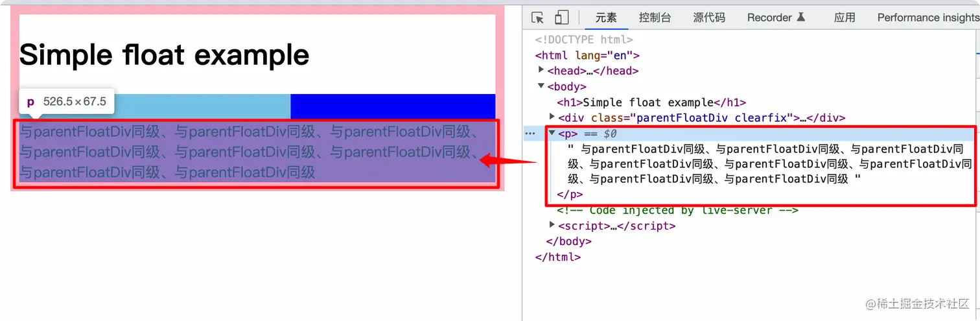Select the Code injected by live-server comment

tap(677, 210)
